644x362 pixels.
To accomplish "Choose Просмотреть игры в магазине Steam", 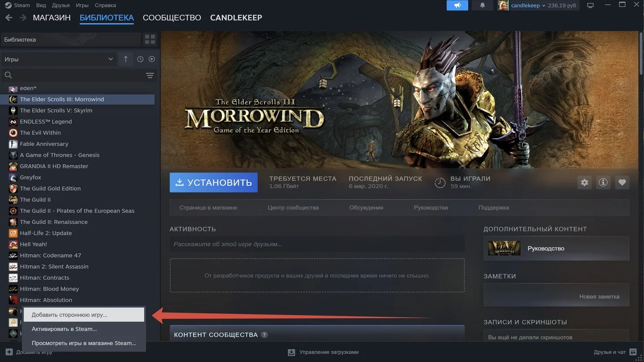I will point(84,343).
